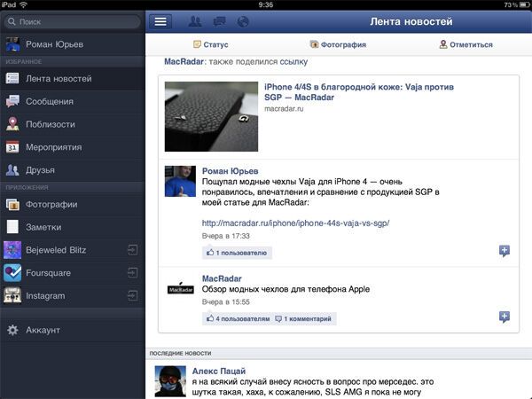Click the comment plus icon on Роман Юрьев post
Screen dimensions: 532x399
point(505,251)
